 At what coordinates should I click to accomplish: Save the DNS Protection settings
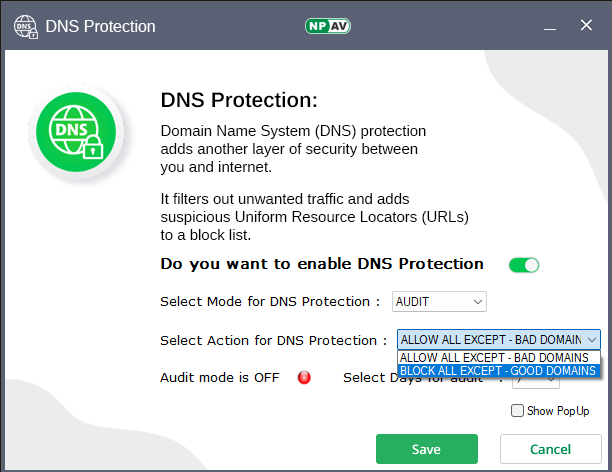pyautogui.click(x=426, y=449)
